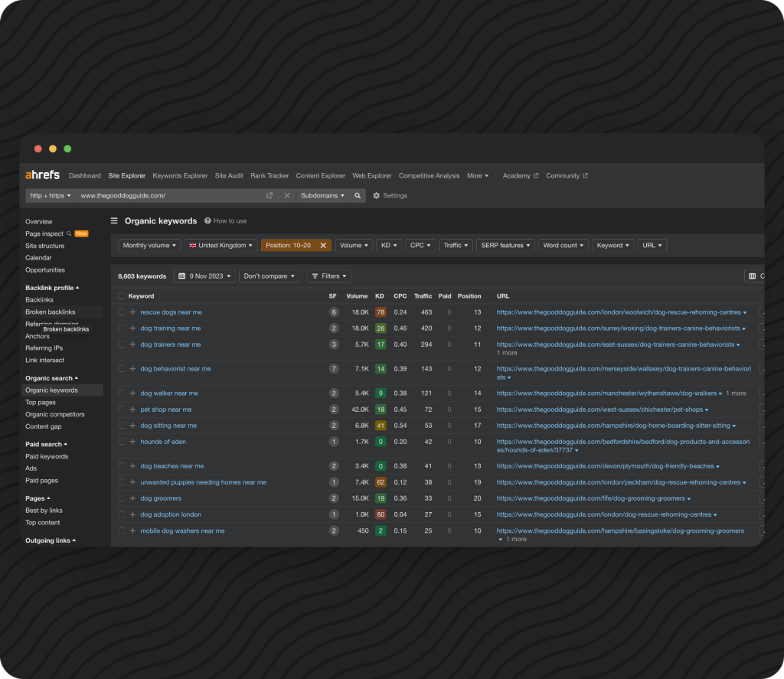The width and height of the screenshot is (784, 679).
Task: Open Settings gear icon
Action: coord(377,195)
